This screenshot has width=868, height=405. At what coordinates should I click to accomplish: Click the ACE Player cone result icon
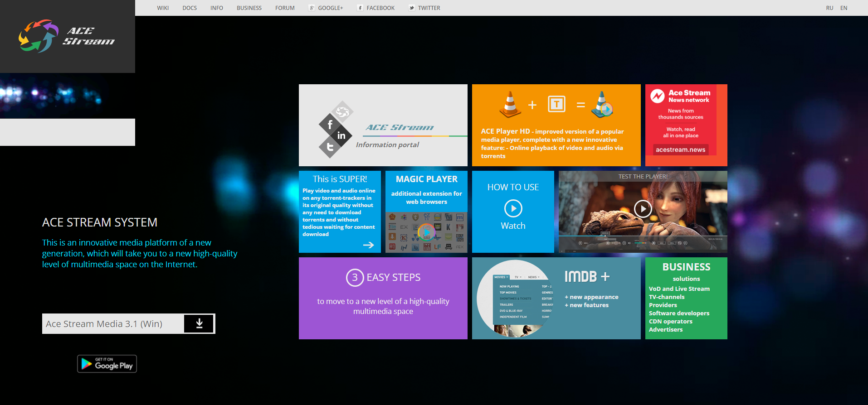click(x=602, y=105)
